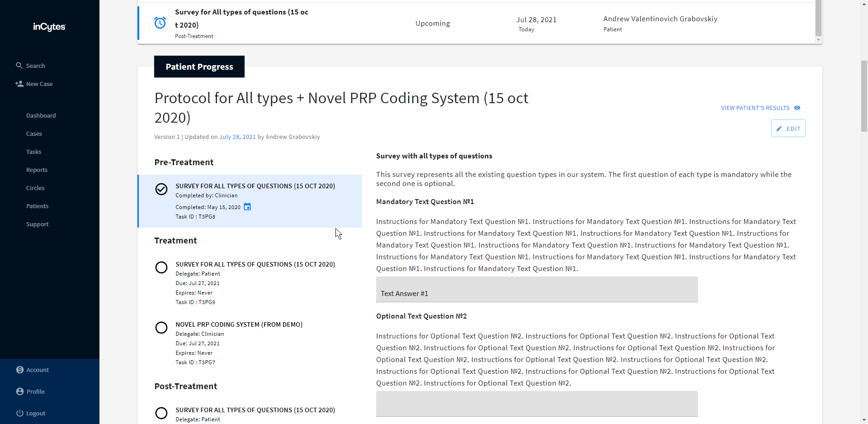Viewport: 868px width, 424px height.
Task: Open the Dashboard menu item
Action: [x=41, y=115]
